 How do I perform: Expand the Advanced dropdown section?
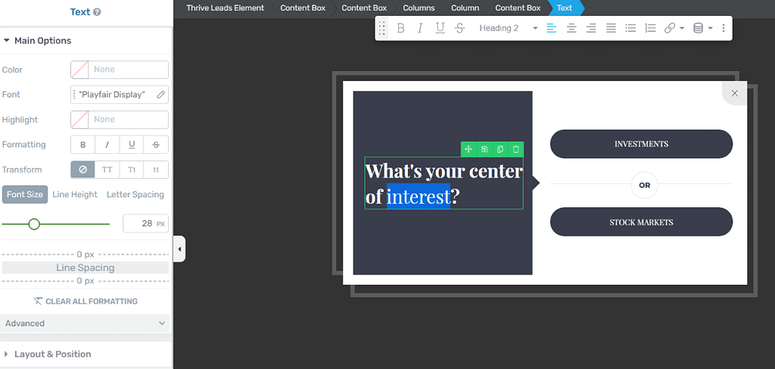click(x=85, y=323)
